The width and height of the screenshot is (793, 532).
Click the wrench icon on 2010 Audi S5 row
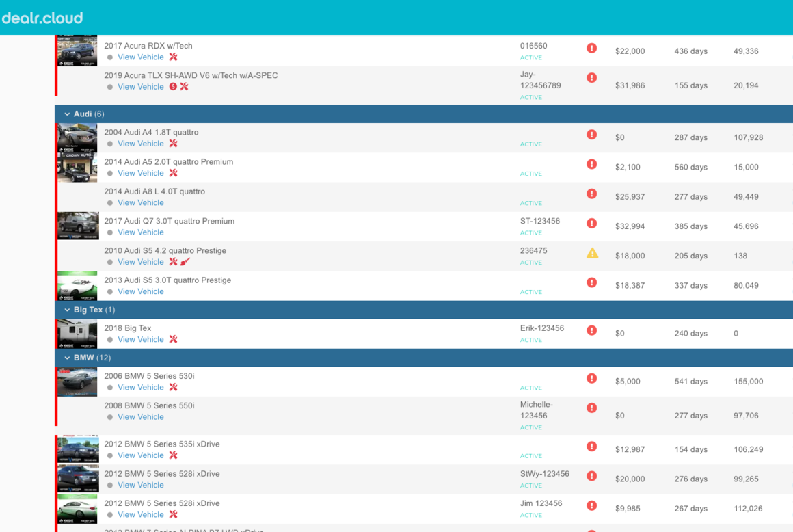(x=173, y=262)
